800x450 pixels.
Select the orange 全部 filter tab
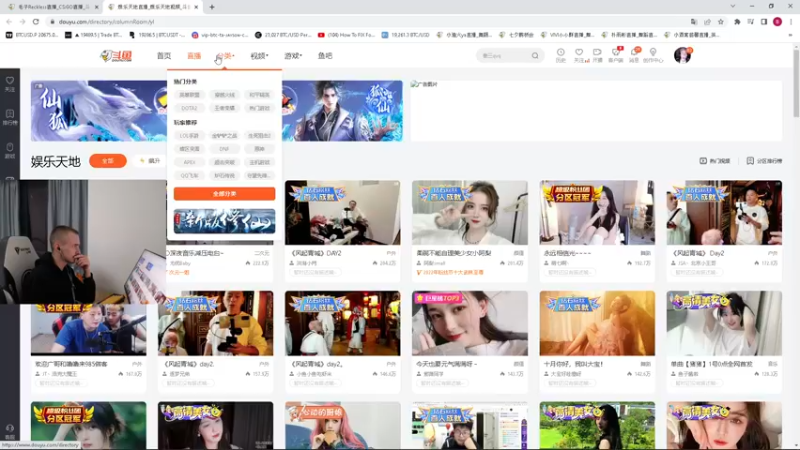click(x=108, y=161)
